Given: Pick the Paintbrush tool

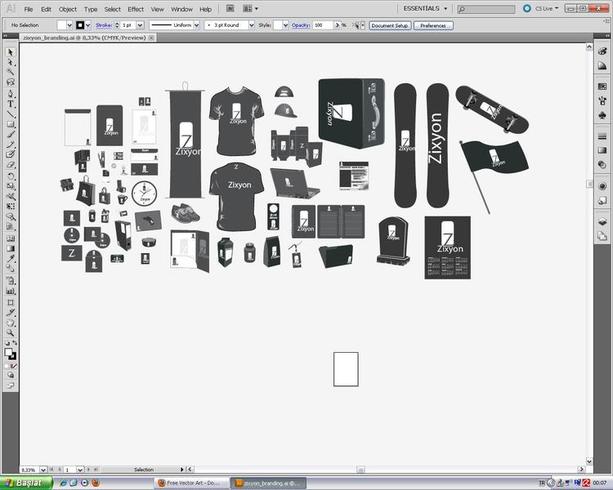Looking at the screenshot, I should tap(11, 134).
